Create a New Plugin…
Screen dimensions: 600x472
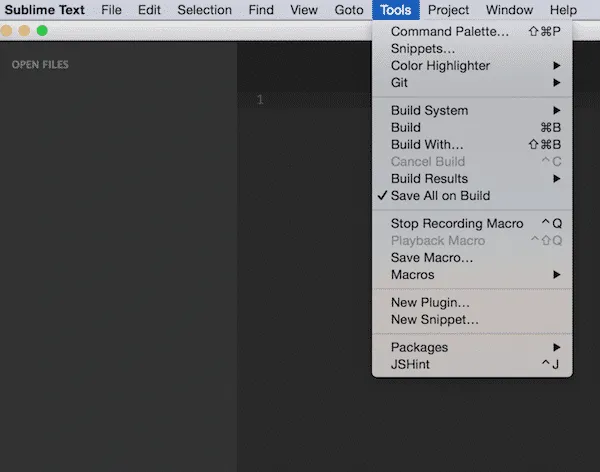(430, 302)
